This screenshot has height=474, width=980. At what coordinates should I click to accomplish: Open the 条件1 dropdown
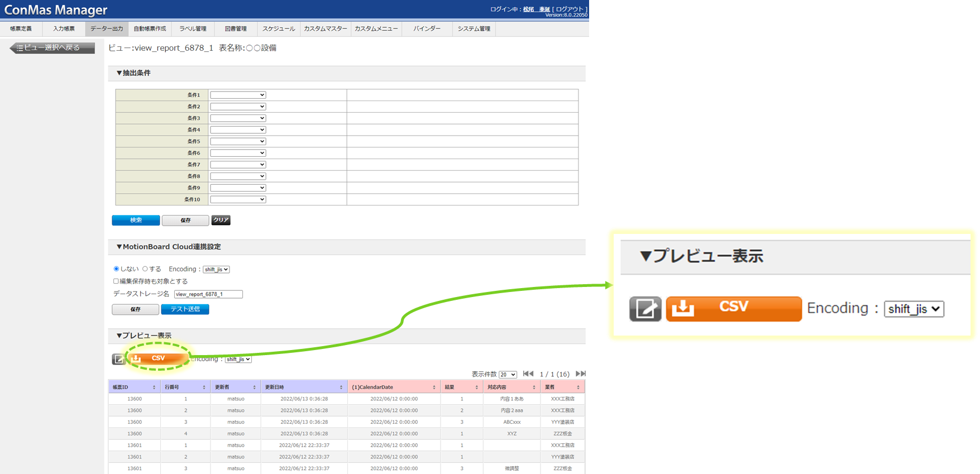coord(238,95)
